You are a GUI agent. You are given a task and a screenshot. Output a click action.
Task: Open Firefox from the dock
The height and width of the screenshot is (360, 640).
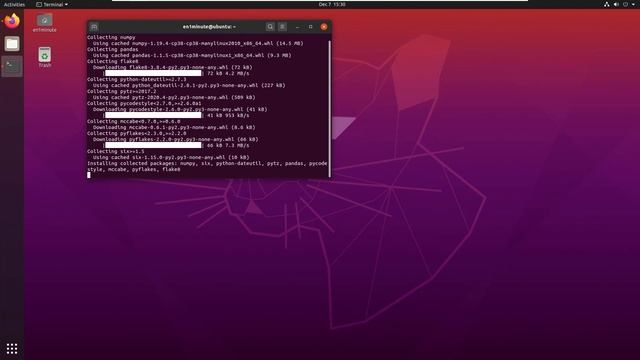pyautogui.click(x=12, y=21)
